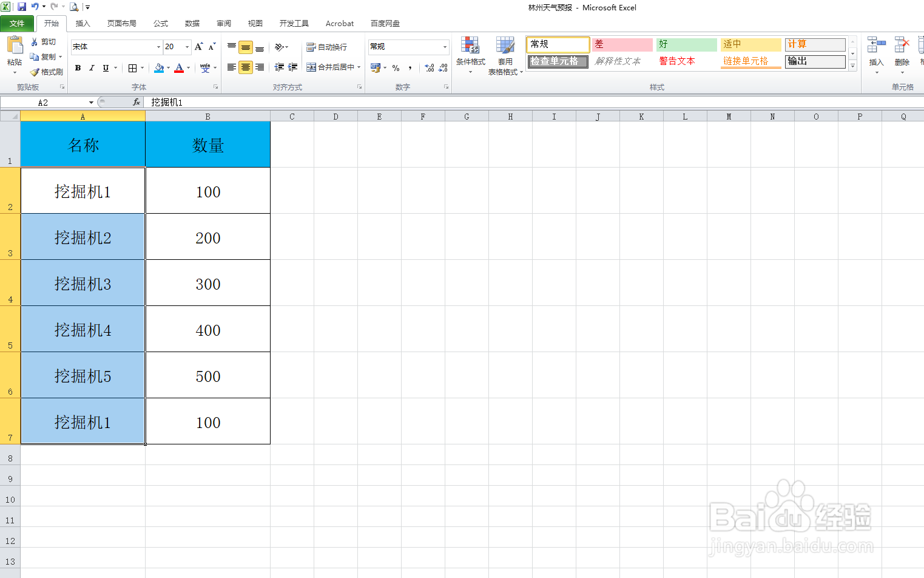Open the fill color dropdown arrow
This screenshot has height=578, width=924.
coord(168,68)
